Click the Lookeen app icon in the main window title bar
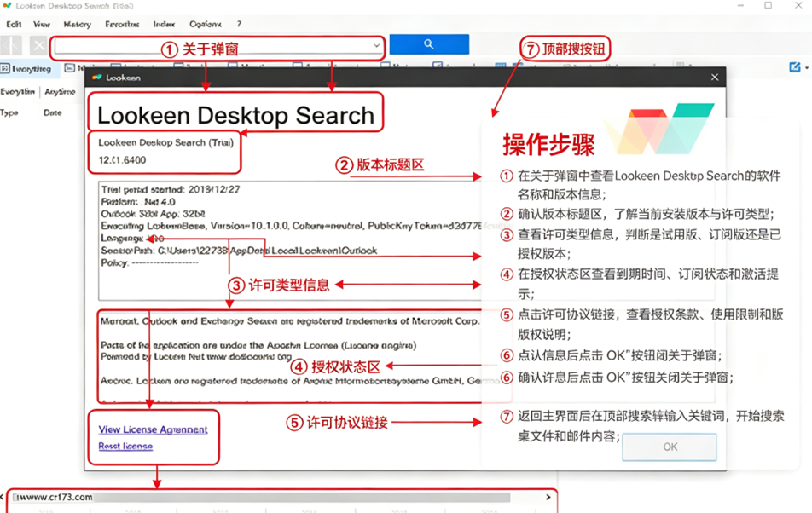 point(7,6)
